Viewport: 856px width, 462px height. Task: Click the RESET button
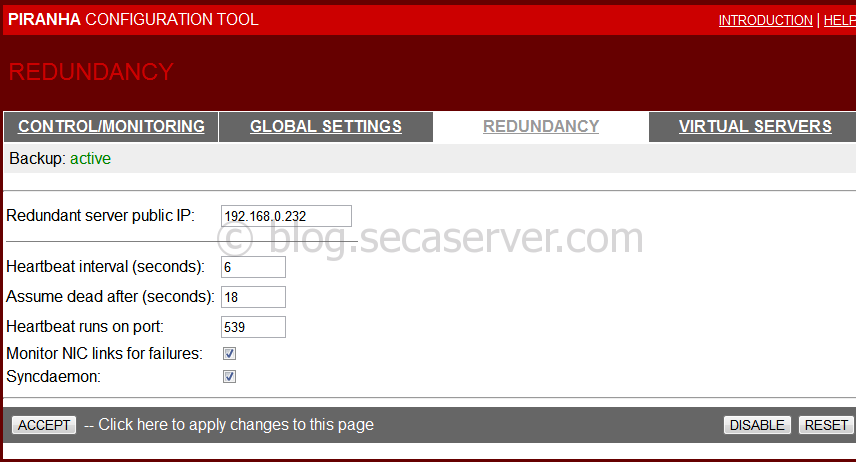[826, 425]
